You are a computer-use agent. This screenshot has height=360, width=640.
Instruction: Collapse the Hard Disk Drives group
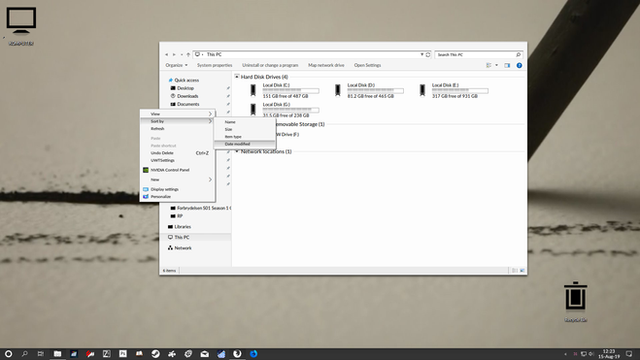click(237, 76)
